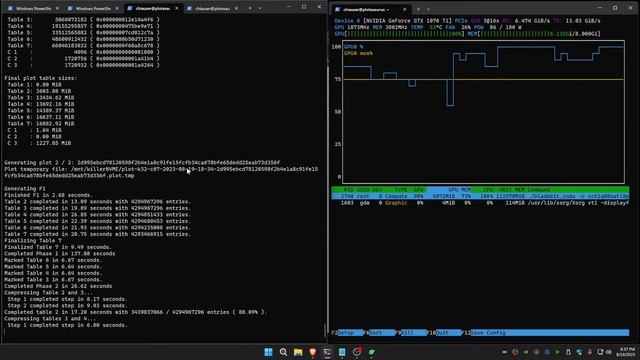Screen dimensions: 640x360
Task: Switch to the fourth tab in left terminal
Action: click(x=213, y=8)
